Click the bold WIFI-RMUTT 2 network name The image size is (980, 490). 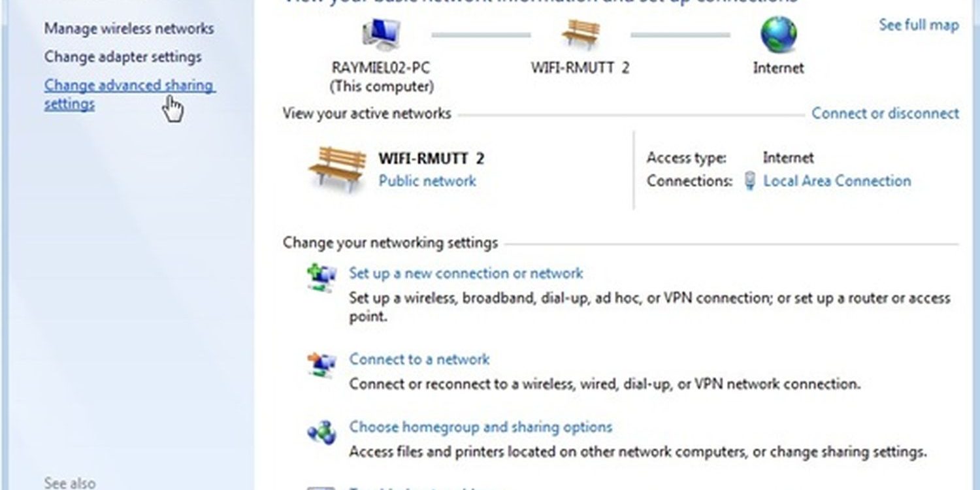click(x=431, y=158)
